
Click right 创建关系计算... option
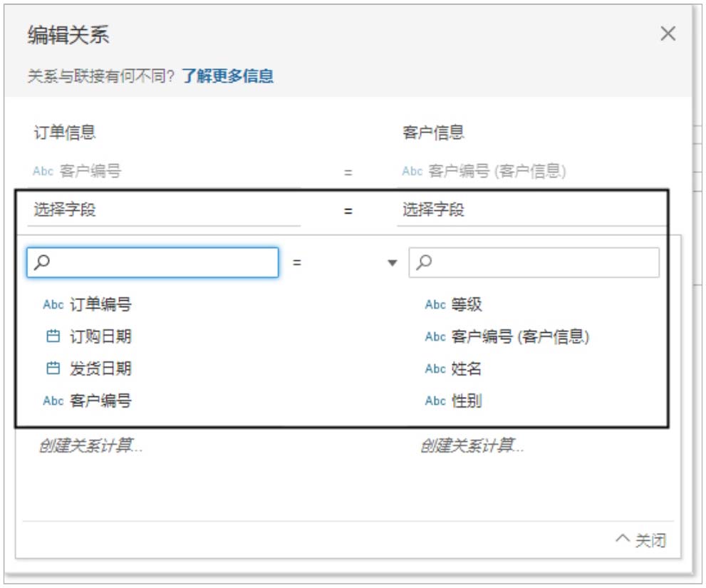[x=472, y=446]
